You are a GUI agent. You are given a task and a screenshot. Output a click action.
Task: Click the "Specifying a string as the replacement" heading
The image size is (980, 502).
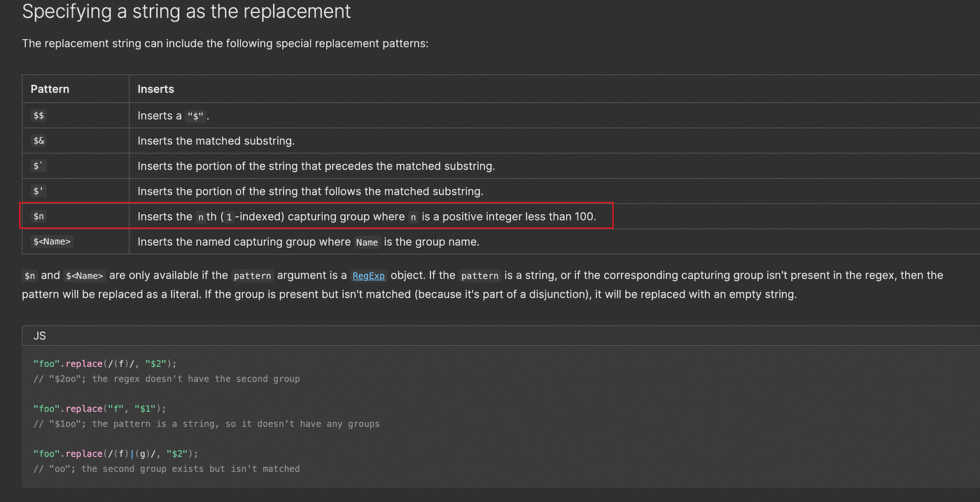[x=186, y=11]
